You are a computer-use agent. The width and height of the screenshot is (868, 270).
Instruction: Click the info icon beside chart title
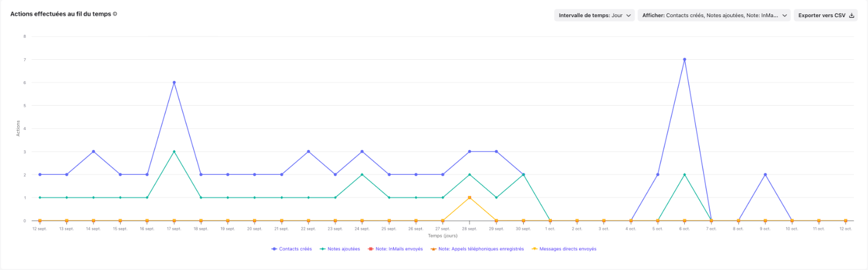pyautogui.click(x=115, y=14)
